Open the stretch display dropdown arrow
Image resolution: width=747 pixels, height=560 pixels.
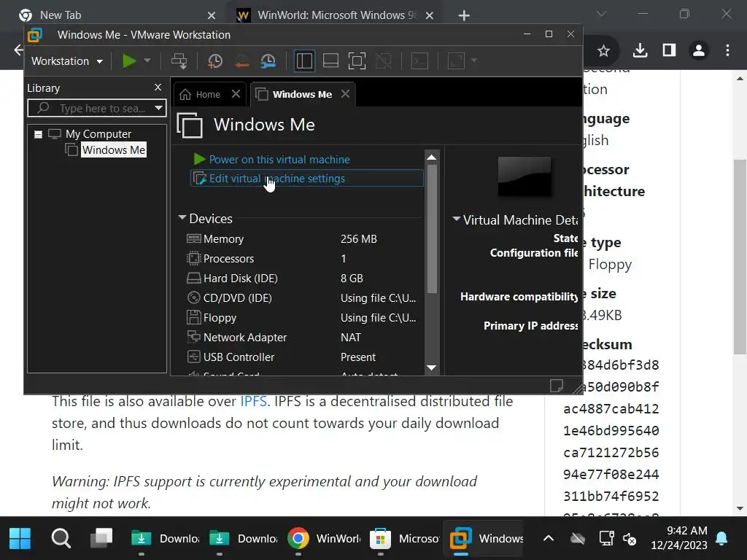[x=473, y=61]
